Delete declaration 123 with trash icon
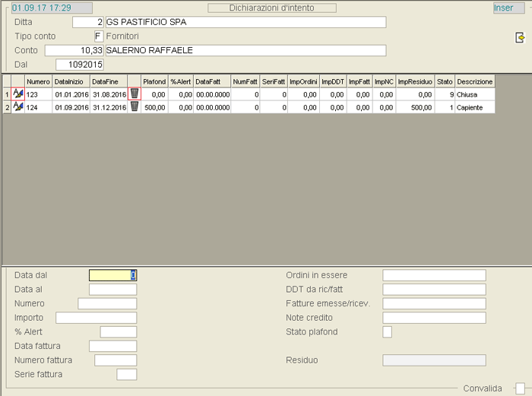Screen dimensions: 532x396 (135, 94)
